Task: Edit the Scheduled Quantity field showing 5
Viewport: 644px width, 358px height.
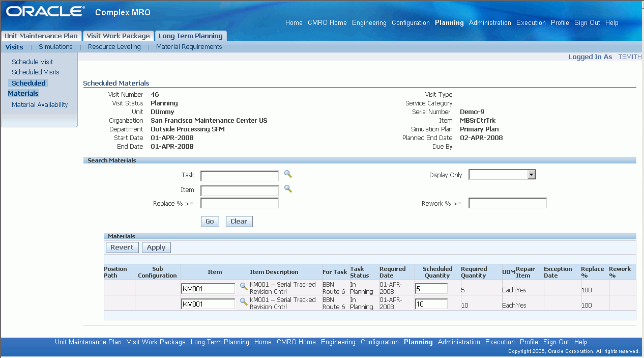Action: coord(431,289)
